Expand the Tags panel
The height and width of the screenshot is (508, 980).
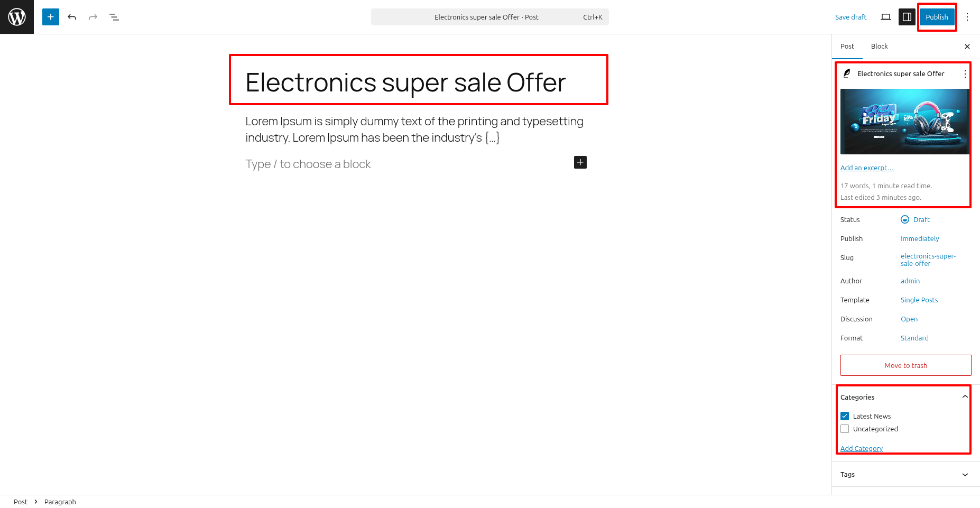965,475
